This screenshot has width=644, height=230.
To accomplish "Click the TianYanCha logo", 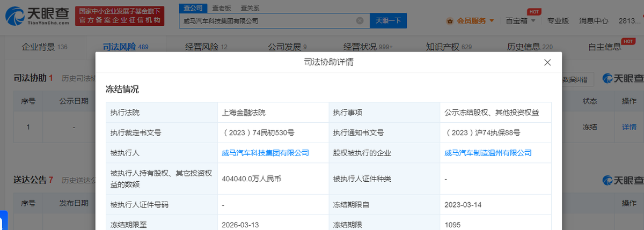I will pos(36,16).
